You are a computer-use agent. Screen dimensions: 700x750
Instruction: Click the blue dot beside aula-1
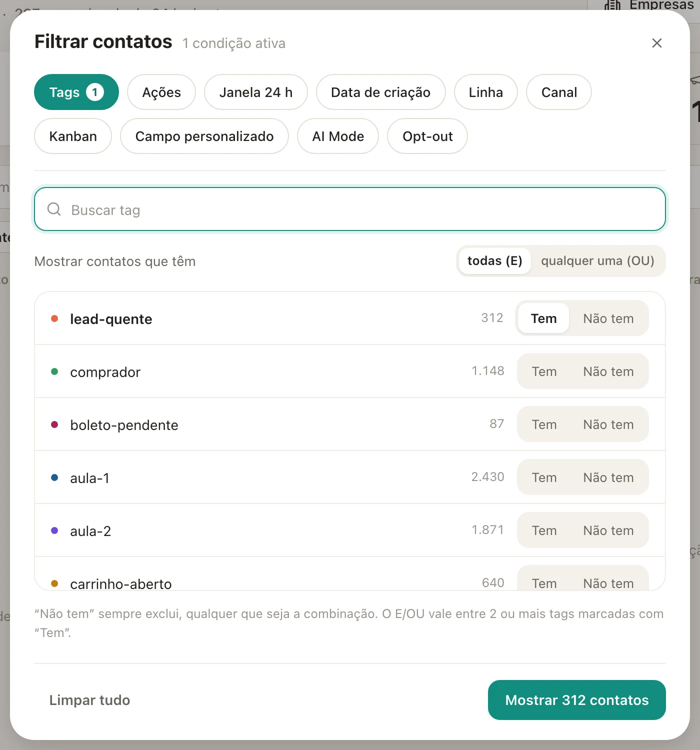click(x=54, y=477)
